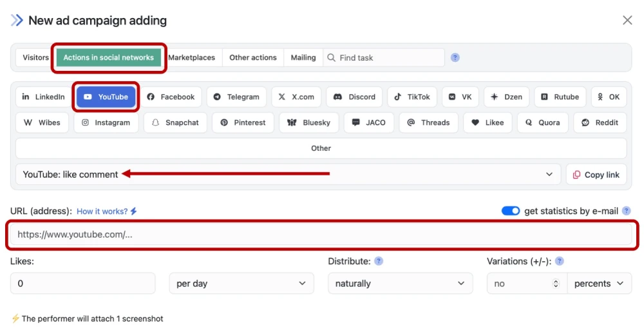Click the Copy link button
The width and height of the screenshot is (644, 332).
pos(596,174)
